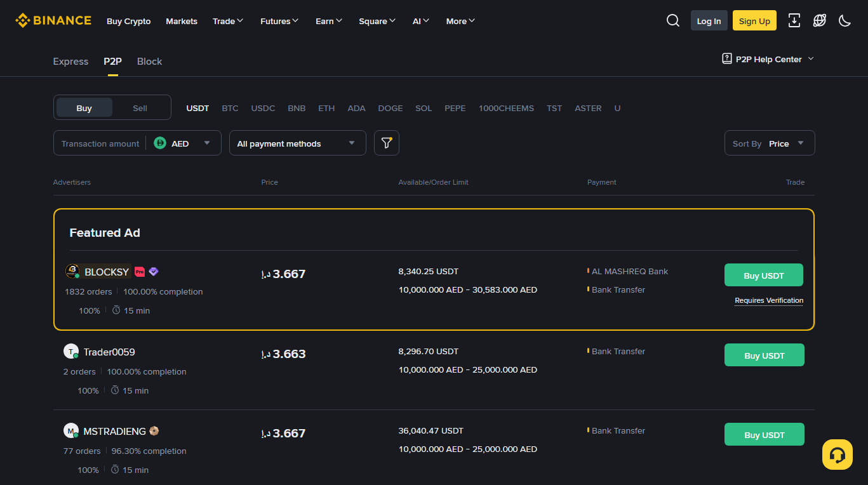Open the AED currency dropdown

[x=183, y=143]
